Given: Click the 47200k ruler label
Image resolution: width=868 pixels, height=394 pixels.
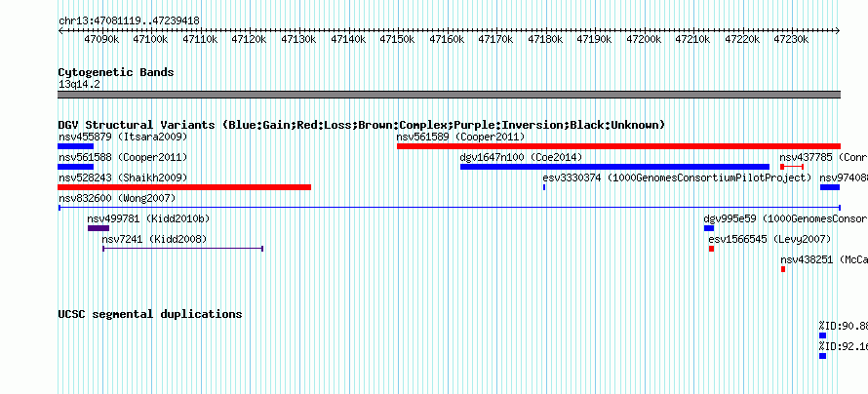Looking at the screenshot, I should pyautogui.click(x=644, y=39).
